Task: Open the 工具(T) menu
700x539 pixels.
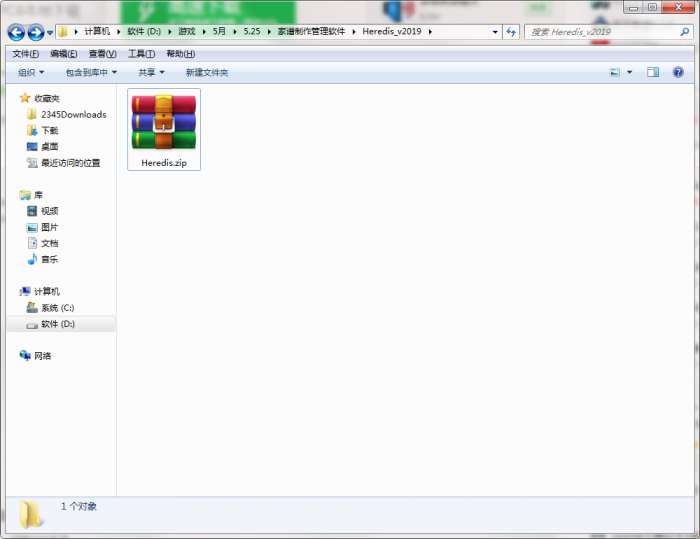Action: pos(142,54)
